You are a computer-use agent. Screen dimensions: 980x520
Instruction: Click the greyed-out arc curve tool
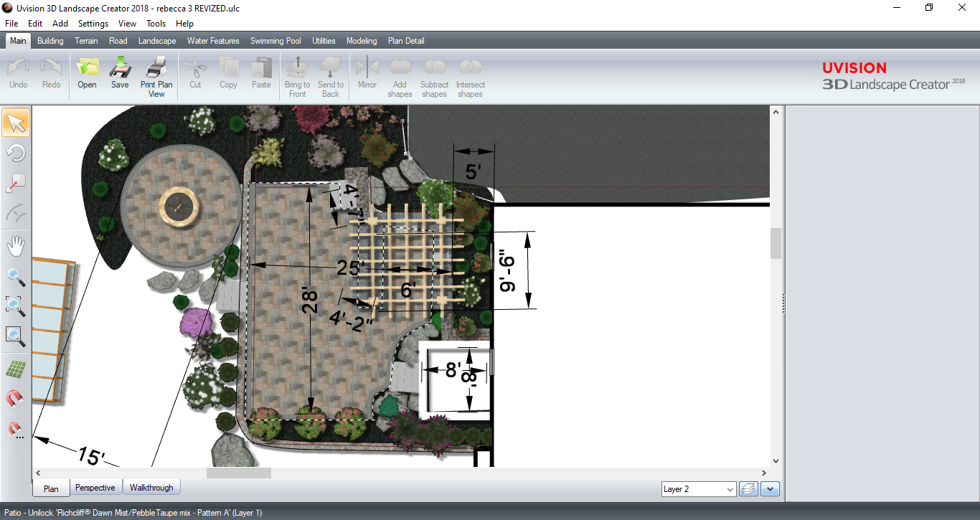click(16, 214)
